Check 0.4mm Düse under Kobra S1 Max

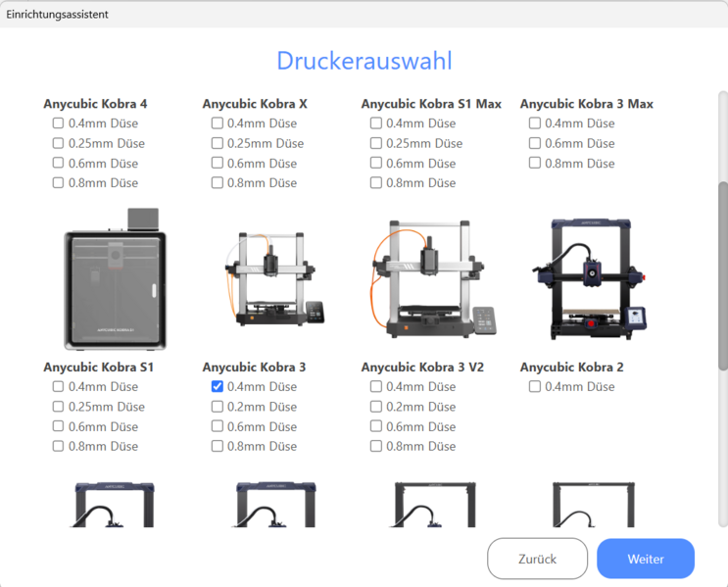click(x=375, y=123)
